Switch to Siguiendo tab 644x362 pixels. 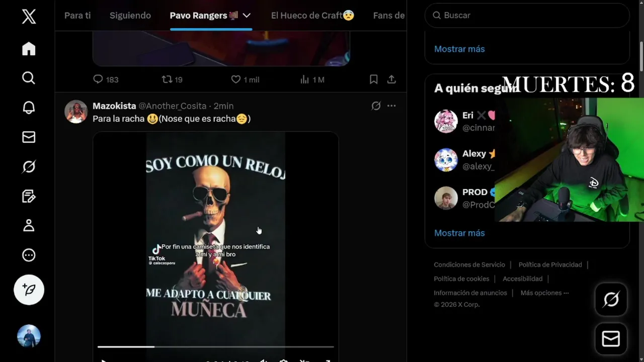pyautogui.click(x=130, y=16)
